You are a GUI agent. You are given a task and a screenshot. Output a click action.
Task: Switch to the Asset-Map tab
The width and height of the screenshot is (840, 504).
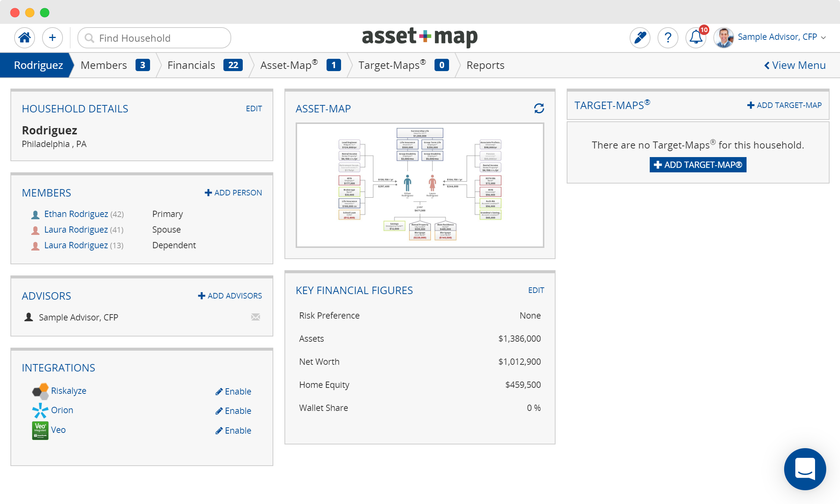(x=289, y=65)
